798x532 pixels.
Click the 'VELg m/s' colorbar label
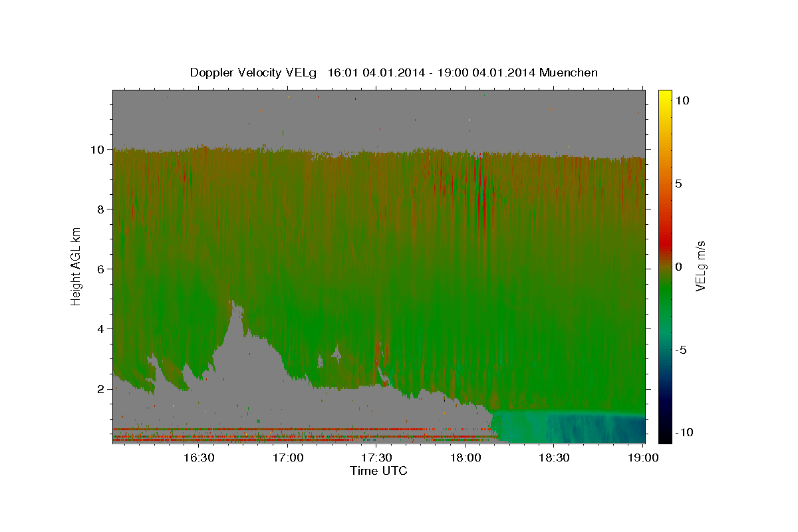[701, 266]
